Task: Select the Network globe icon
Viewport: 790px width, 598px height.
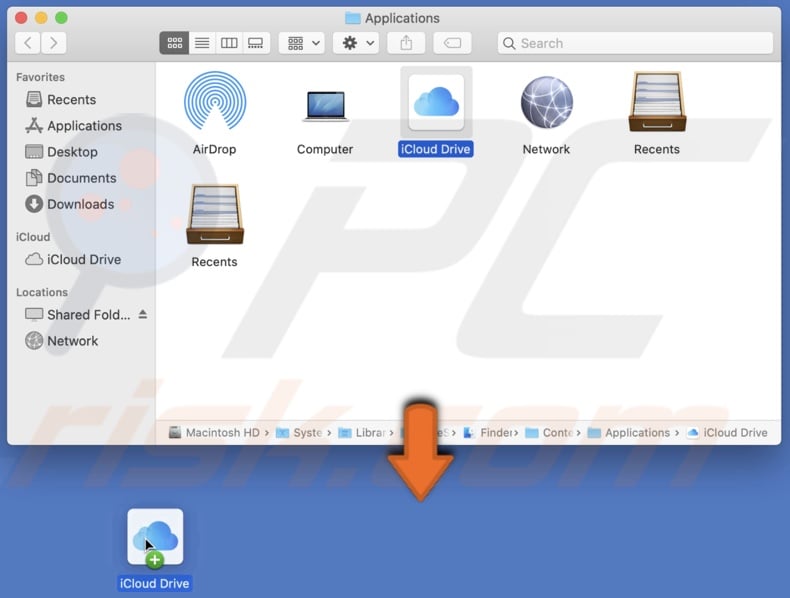Action: pyautogui.click(x=547, y=102)
